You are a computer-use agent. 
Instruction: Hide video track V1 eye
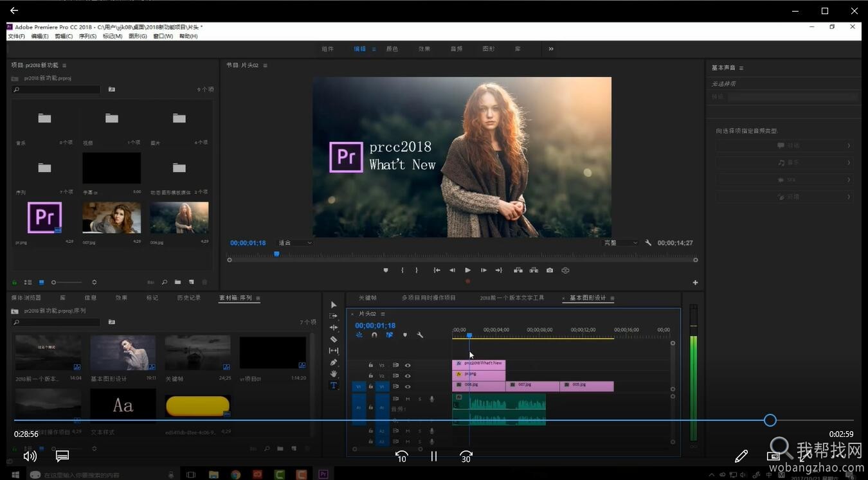(407, 387)
